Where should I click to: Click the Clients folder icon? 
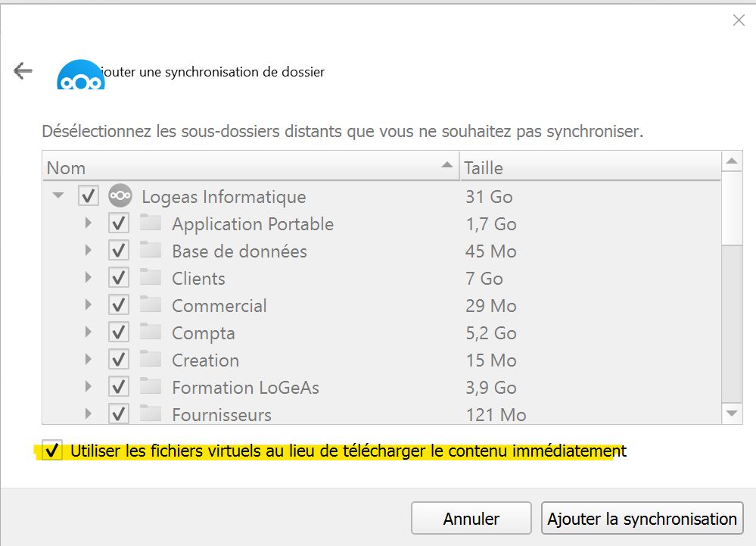151,278
